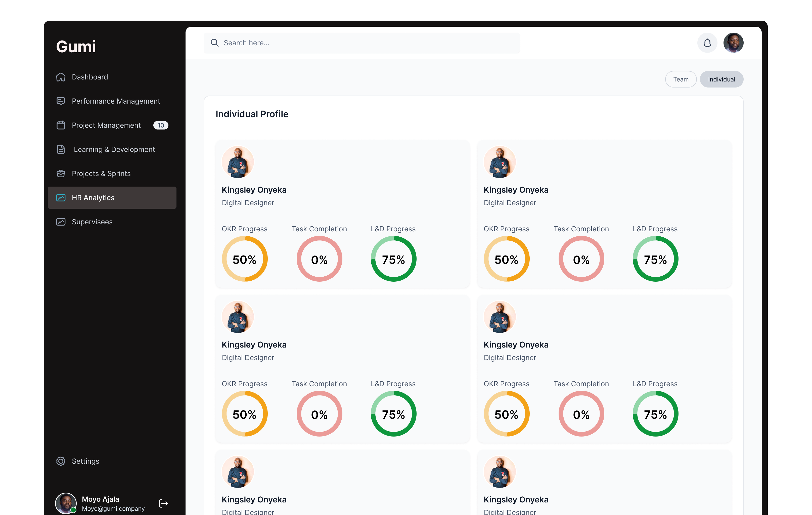
Task: Click the logout arrow icon
Action: 164,503
